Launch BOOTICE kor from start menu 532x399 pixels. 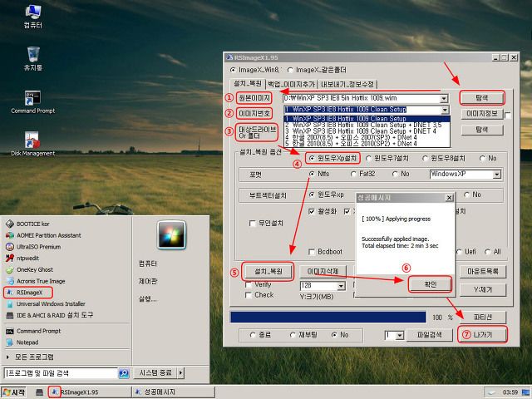coord(32,224)
